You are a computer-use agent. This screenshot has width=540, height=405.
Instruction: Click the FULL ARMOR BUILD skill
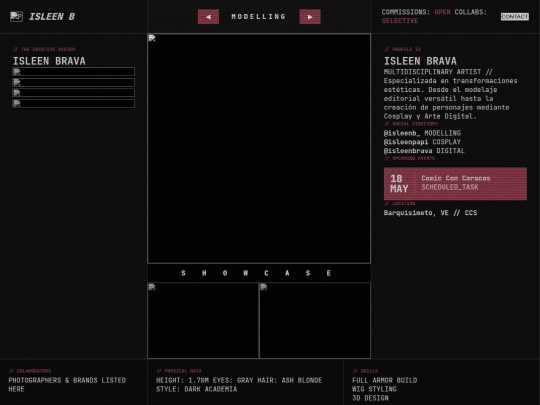click(384, 380)
